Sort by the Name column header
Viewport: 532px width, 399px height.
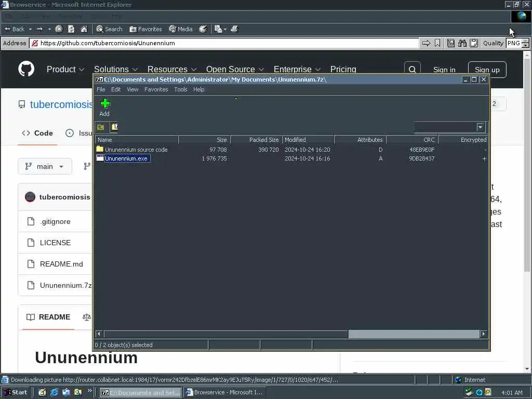coord(137,140)
